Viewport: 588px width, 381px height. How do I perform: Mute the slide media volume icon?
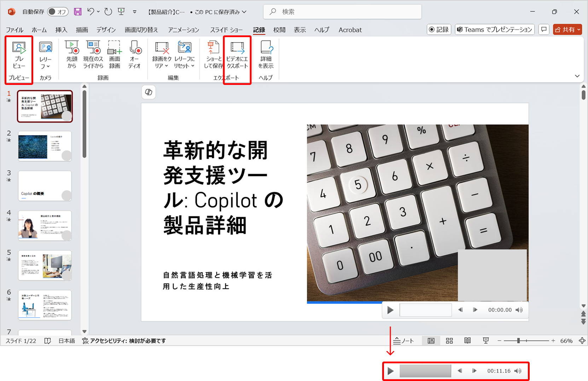tap(519, 310)
